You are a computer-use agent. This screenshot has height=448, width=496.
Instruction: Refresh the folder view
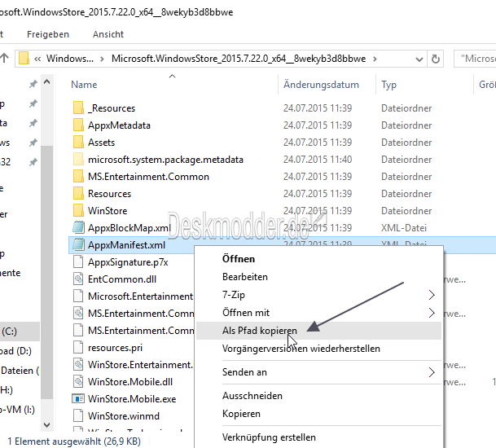click(435, 59)
